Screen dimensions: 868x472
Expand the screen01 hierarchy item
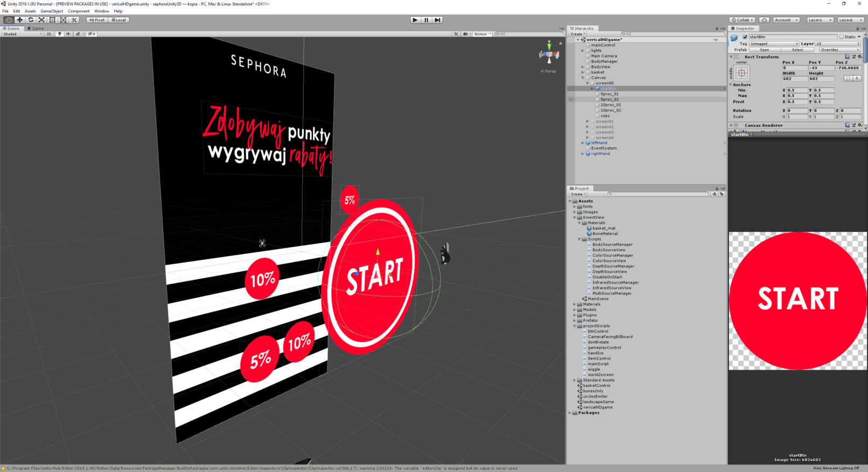click(587, 122)
